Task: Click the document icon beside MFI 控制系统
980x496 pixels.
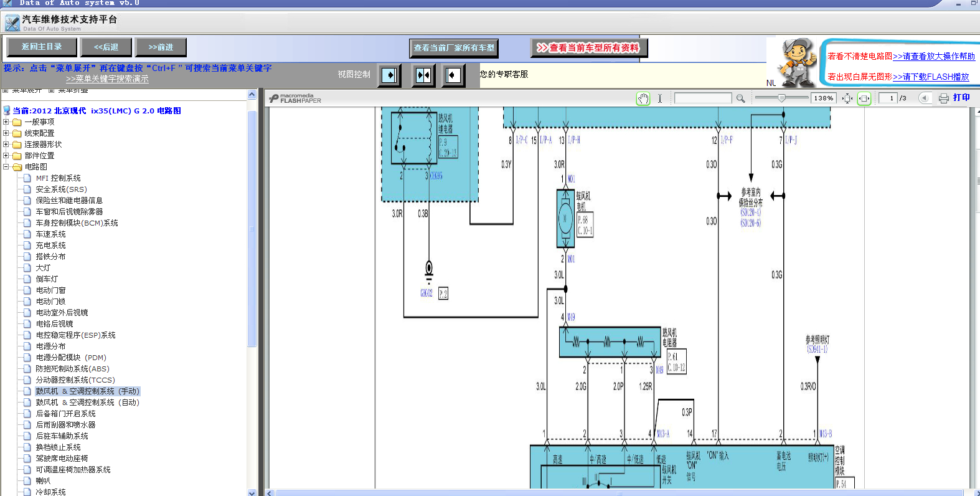Action: click(27, 178)
